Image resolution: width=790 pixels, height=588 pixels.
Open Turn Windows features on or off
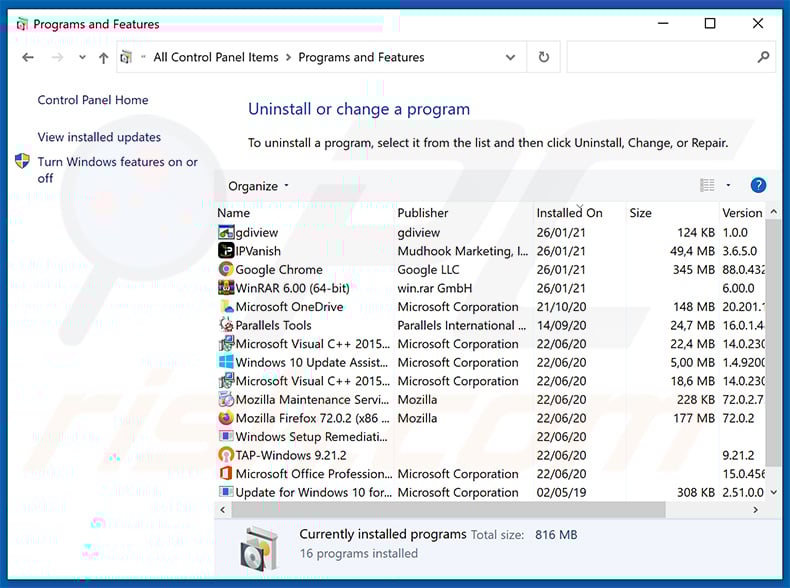pyautogui.click(x=117, y=170)
